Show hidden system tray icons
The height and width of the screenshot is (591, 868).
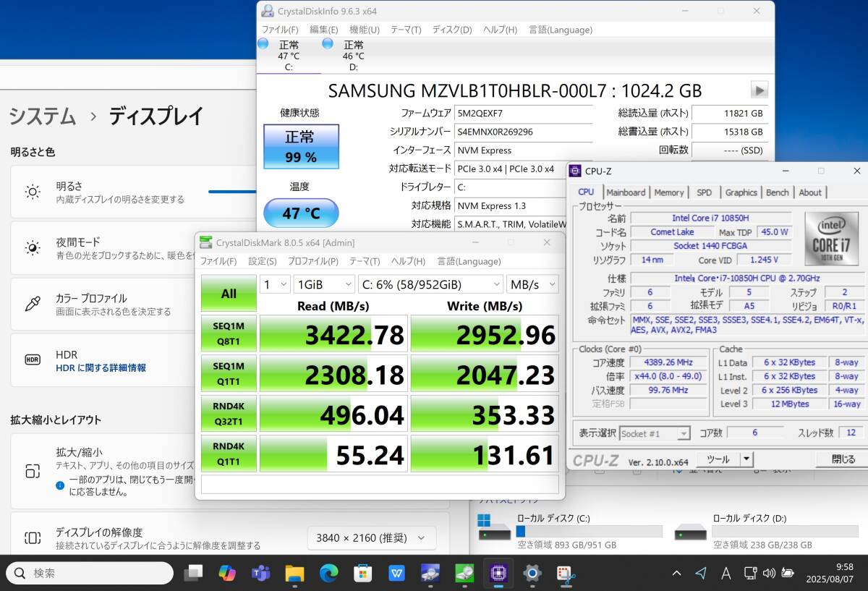click(x=676, y=574)
